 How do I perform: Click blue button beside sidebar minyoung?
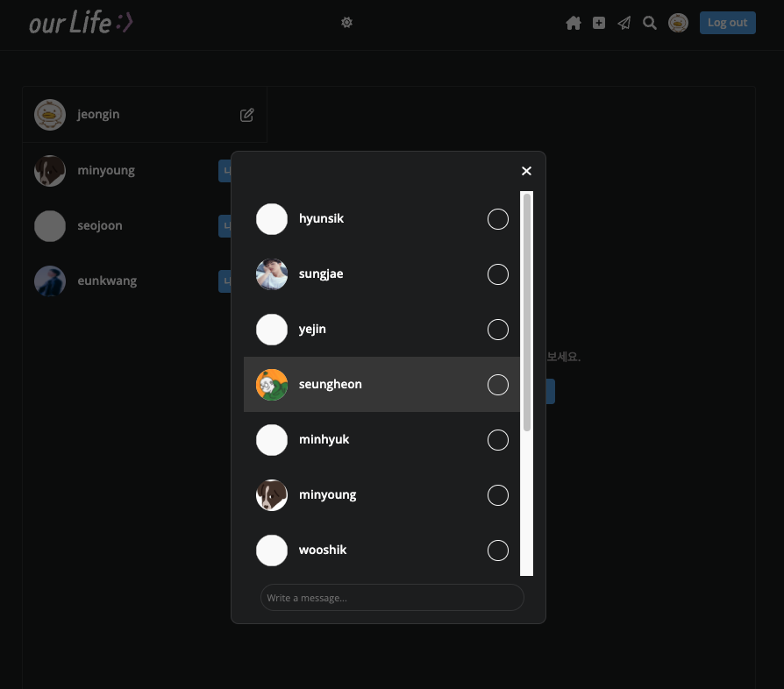click(225, 171)
